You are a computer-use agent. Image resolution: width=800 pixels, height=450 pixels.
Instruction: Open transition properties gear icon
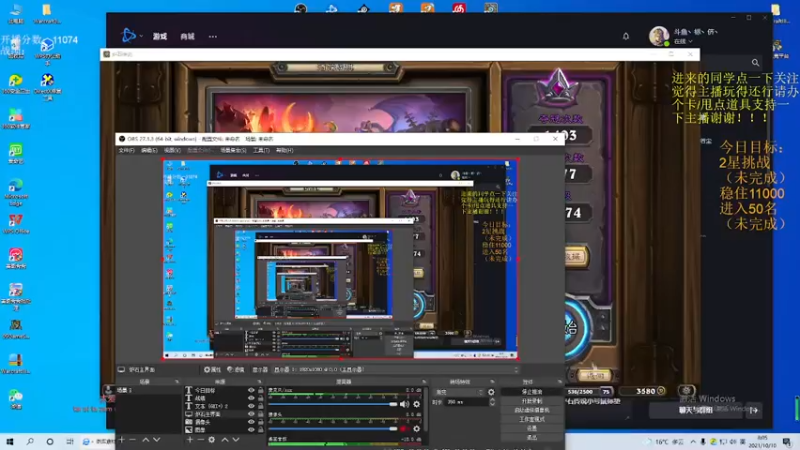coord(491,392)
